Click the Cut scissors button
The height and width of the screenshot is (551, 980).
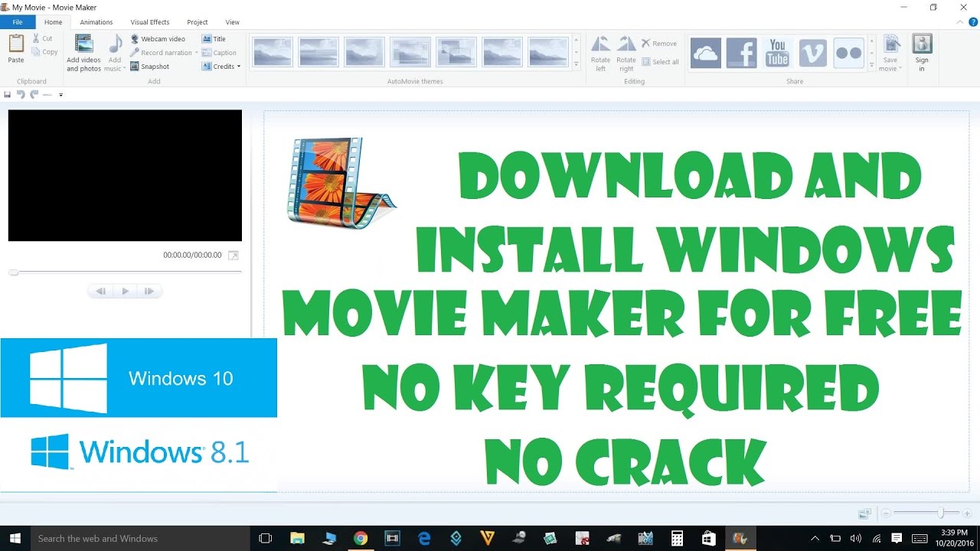tap(43, 38)
